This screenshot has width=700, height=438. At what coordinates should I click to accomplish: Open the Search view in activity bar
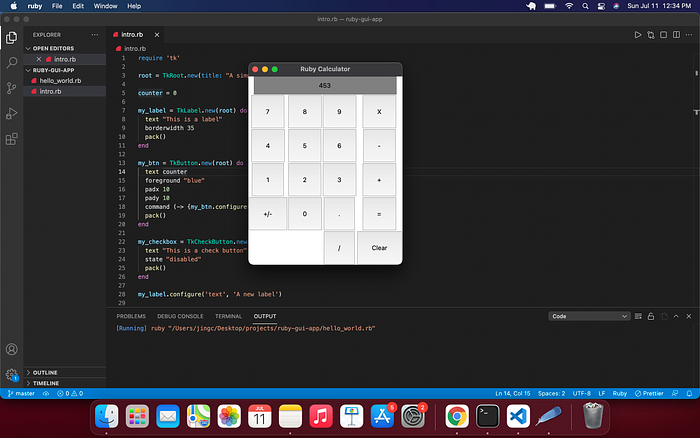click(x=12, y=63)
